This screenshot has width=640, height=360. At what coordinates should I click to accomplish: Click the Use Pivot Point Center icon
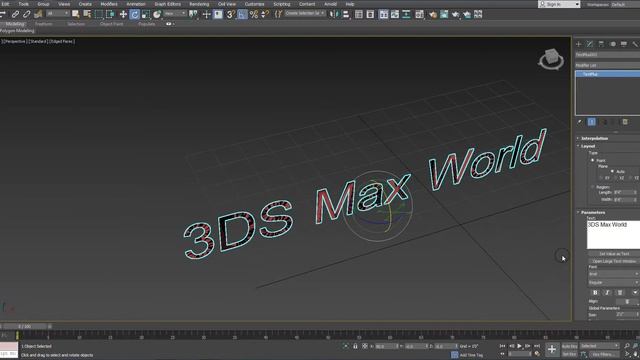[x=193, y=14]
